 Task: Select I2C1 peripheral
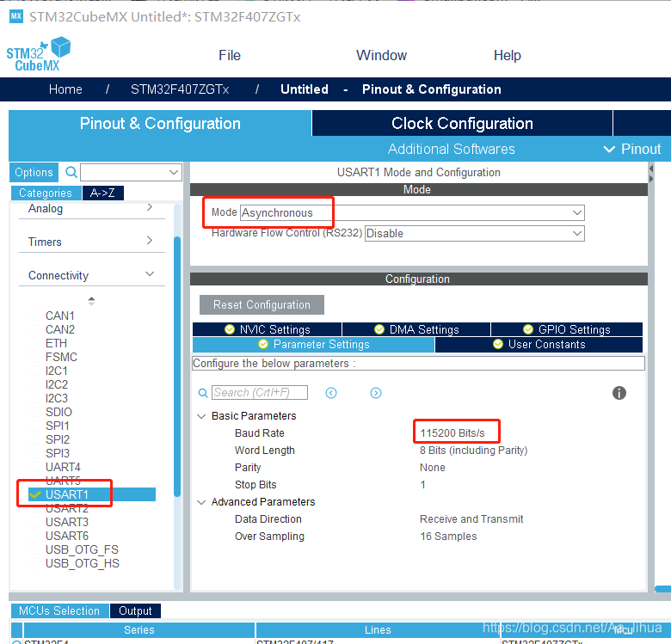(x=57, y=371)
